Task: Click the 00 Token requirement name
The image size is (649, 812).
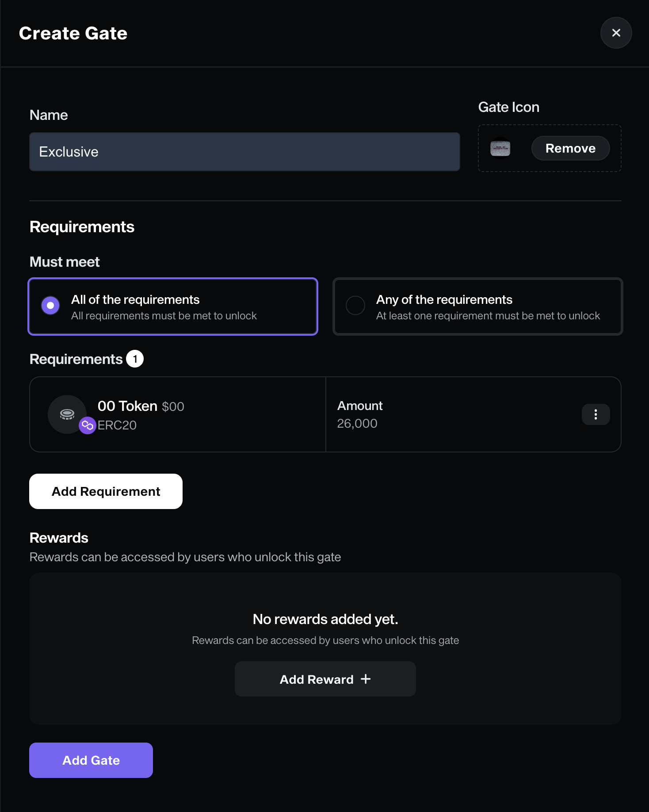Action: 127,406
